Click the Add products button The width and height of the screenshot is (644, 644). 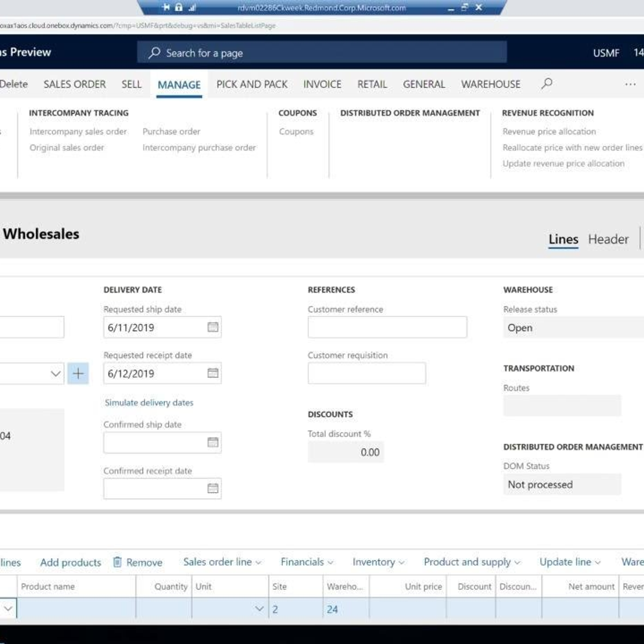(70, 562)
